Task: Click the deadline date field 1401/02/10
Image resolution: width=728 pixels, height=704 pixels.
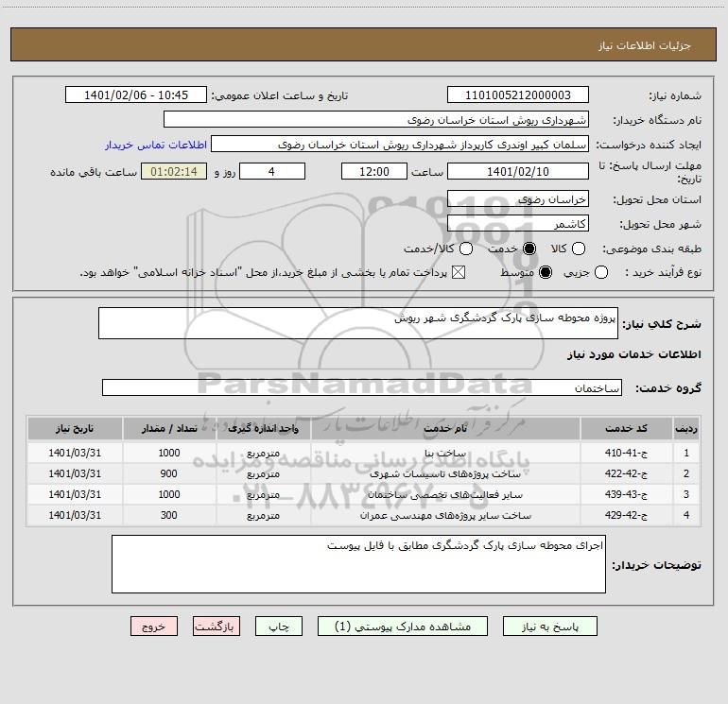Action: pyautogui.click(x=518, y=171)
